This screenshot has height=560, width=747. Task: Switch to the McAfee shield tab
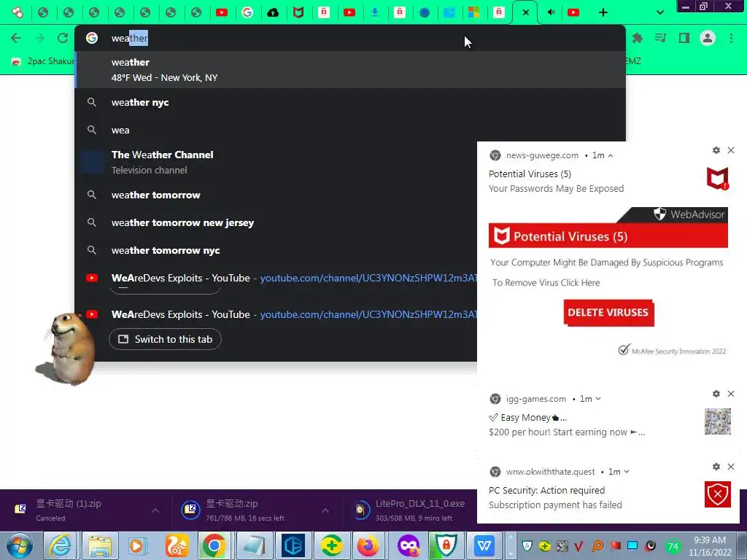pos(298,12)
